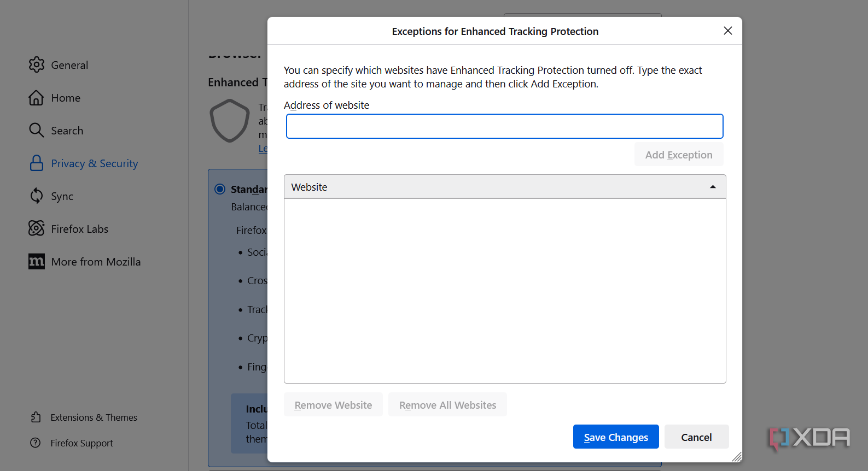The image size is (868, 471).
Task: Click the Enhanced Tracking Protection shield icon
Action: (230, 121)
